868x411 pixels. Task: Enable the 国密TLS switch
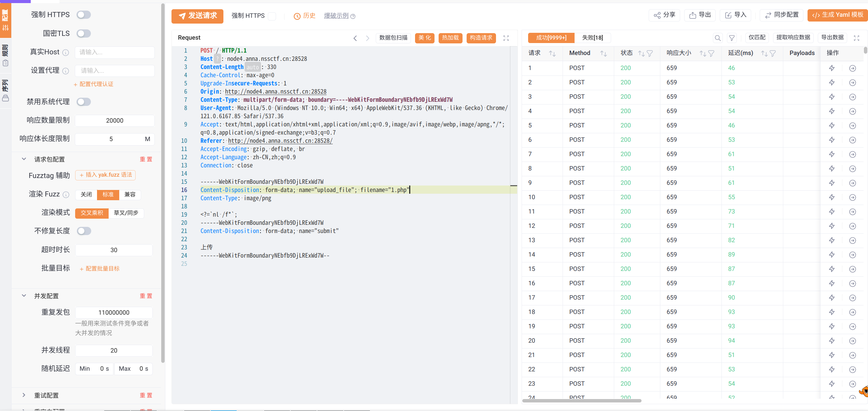(84, 33)
